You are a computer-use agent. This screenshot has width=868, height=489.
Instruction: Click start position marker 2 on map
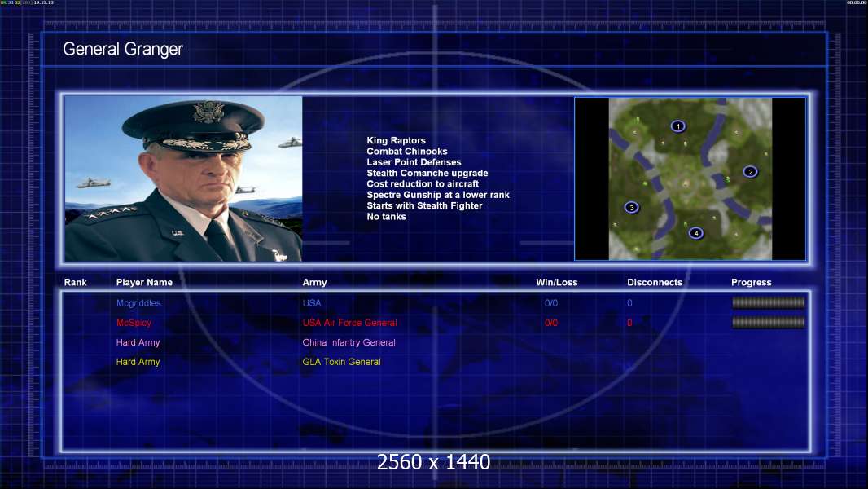(x=750, y=172)
